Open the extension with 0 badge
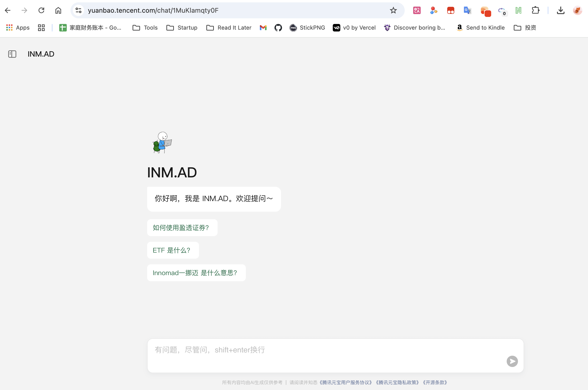 (502, 11)
